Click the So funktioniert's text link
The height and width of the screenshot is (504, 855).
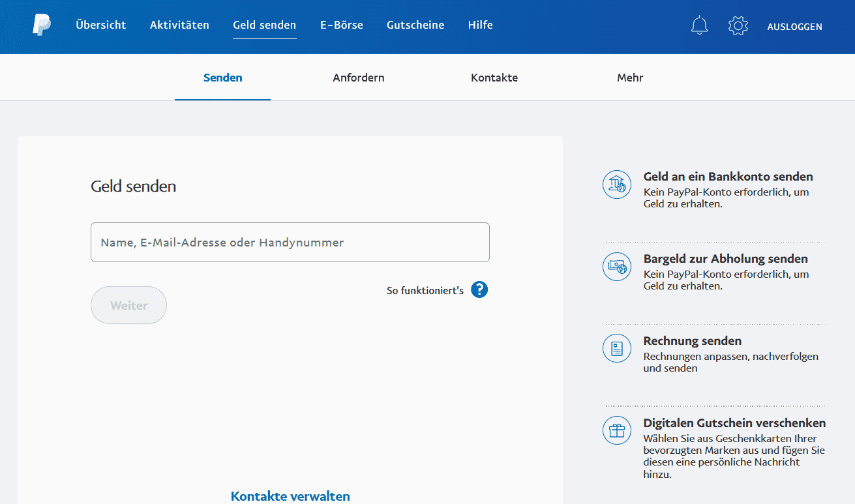[x=425, y=291]
